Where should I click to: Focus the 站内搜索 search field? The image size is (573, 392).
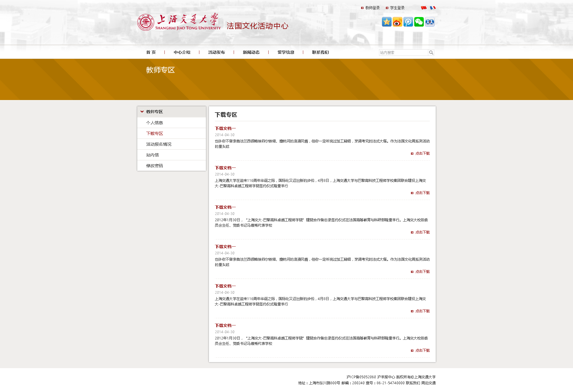tap(403, 53)
